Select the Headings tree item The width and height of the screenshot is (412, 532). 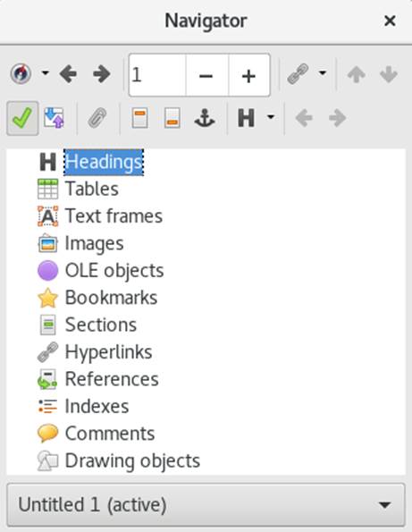(x=104, y=162)
